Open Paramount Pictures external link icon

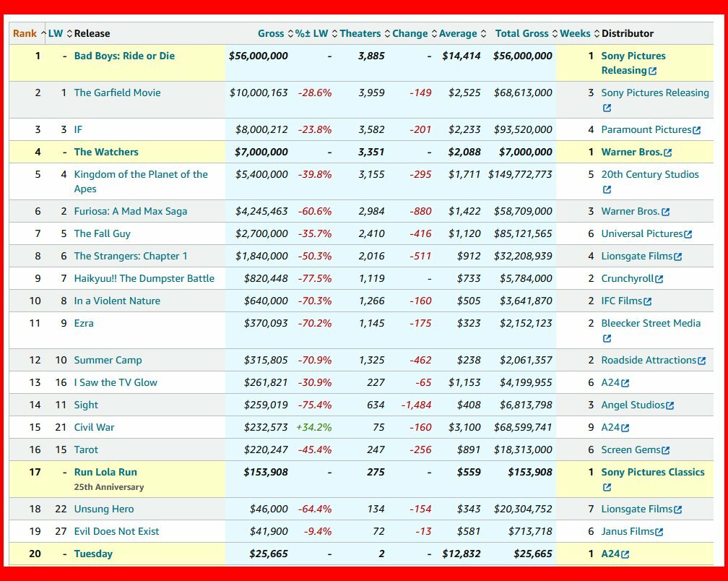[696, 131]
